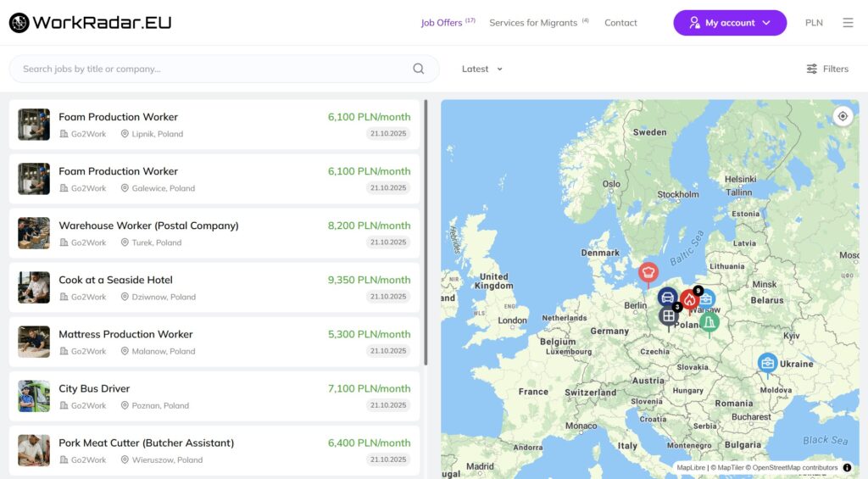
Task: Go to Services for Migrants
Action: 533,23
